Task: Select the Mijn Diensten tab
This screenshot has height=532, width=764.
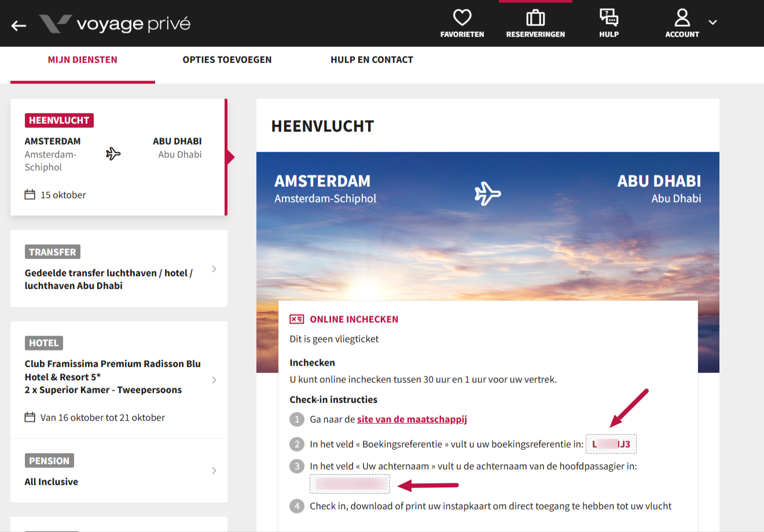Action: pos(83,60)
